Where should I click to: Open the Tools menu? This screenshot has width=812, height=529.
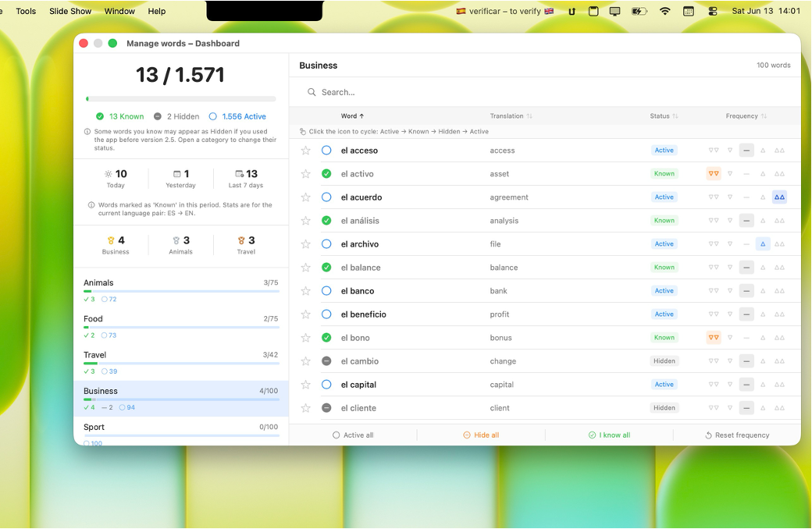pos(26,12)
